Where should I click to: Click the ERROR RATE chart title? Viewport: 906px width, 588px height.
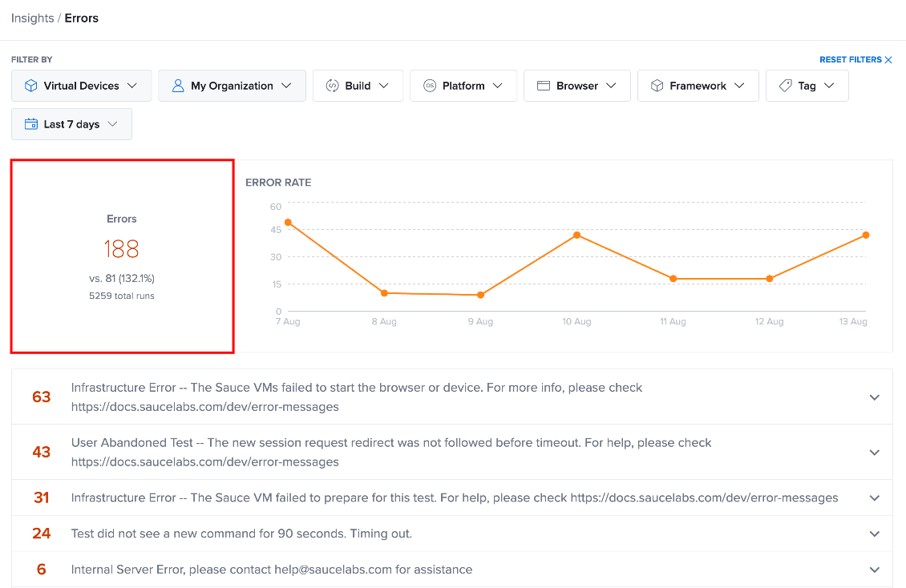pyautogui.click(x=278, y=183)
